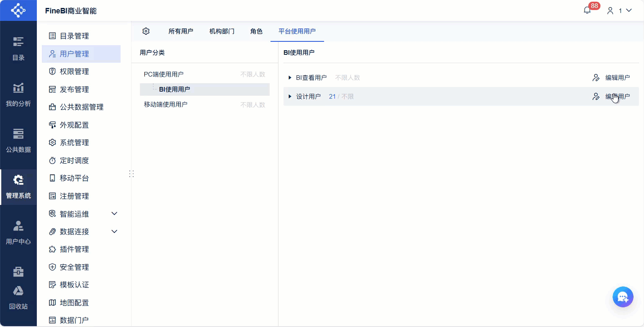Click the edit-user icon in BI查看用户 row
This screenshot has height=327, width=644.
[x=596, y=78]
